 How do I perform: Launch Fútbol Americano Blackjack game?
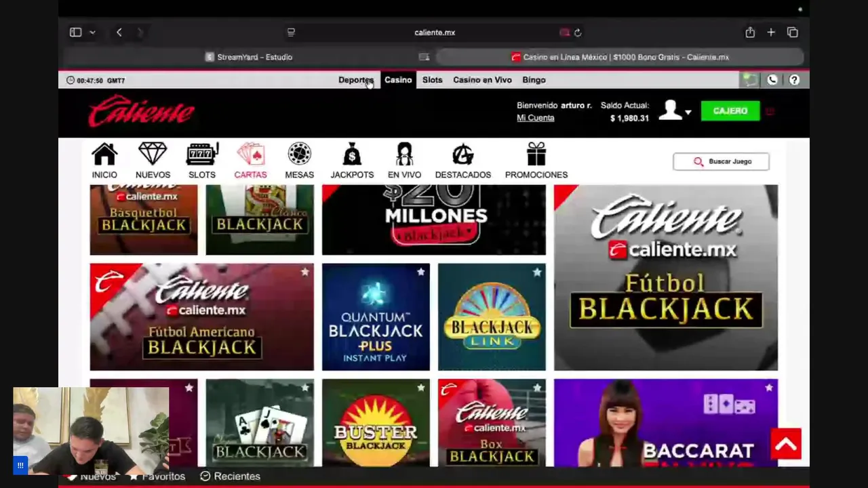202,317
